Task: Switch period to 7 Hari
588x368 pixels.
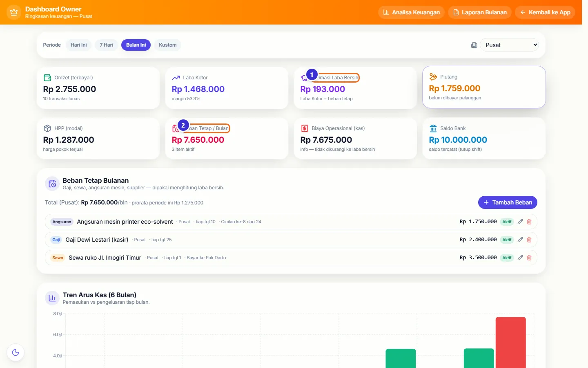Action: pos(107,45)
